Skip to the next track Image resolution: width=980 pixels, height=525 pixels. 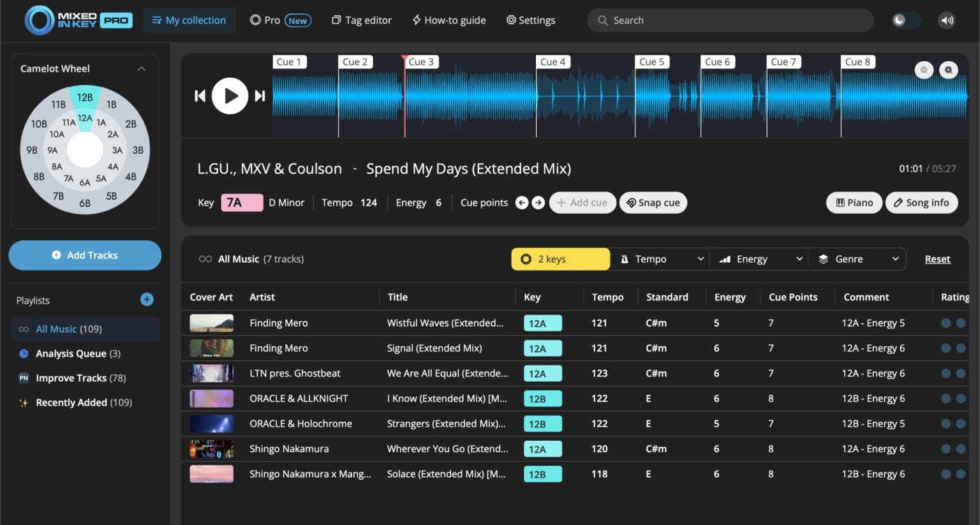[x=260, y=95]
